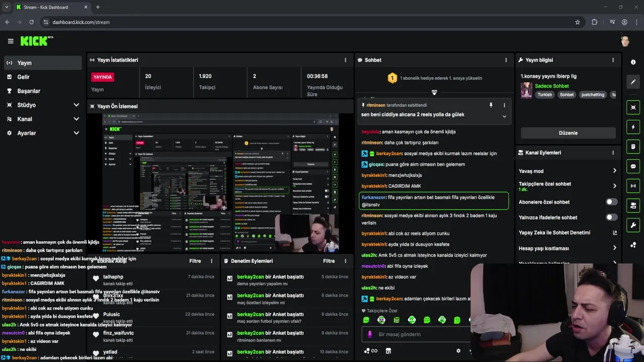Click the info icon in right sidebar
This screenshot has width=644, height=362.
[633, 62]
